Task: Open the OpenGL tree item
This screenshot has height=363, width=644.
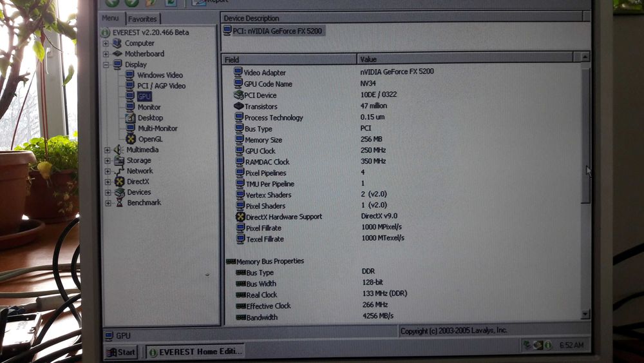Action: 150,139
